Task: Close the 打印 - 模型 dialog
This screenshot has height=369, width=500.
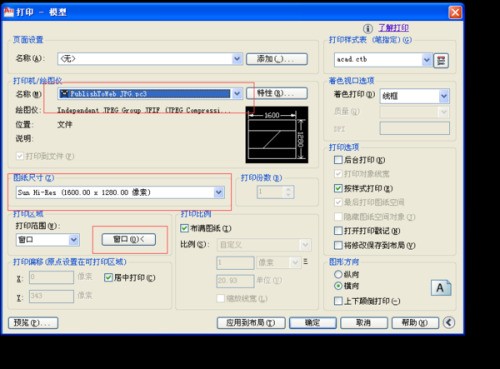Action: (455, 12)
